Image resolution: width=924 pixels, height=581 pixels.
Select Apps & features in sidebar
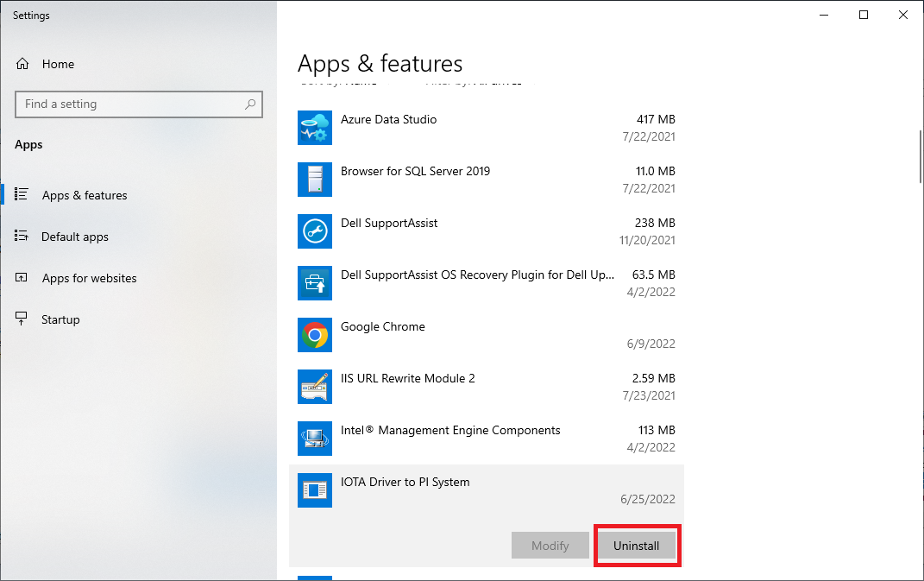pos(85,195)
